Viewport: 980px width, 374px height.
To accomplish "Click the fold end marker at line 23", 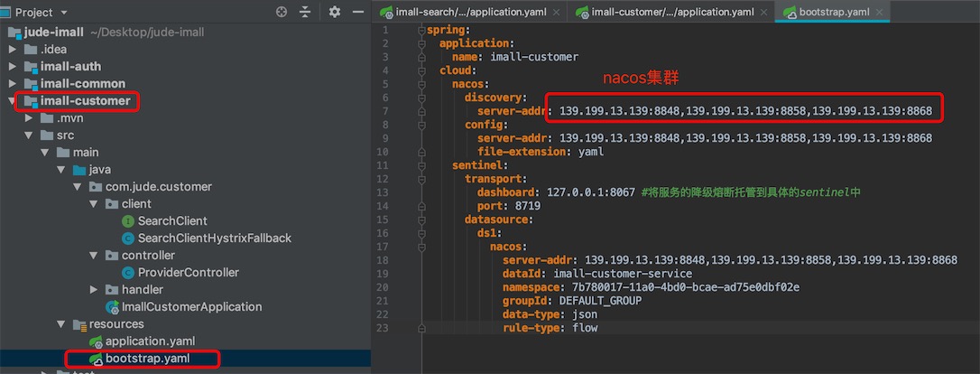I will click(422, 328).
